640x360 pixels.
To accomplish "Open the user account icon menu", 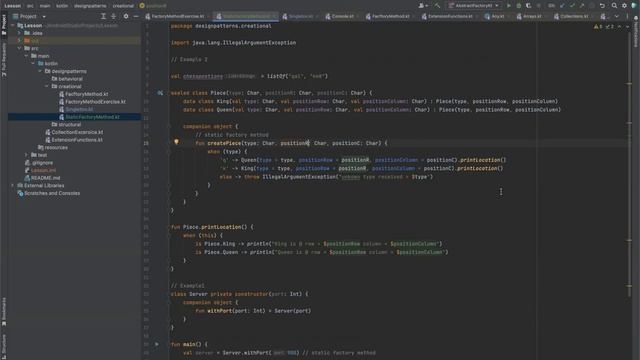I will tap(423, 6).
